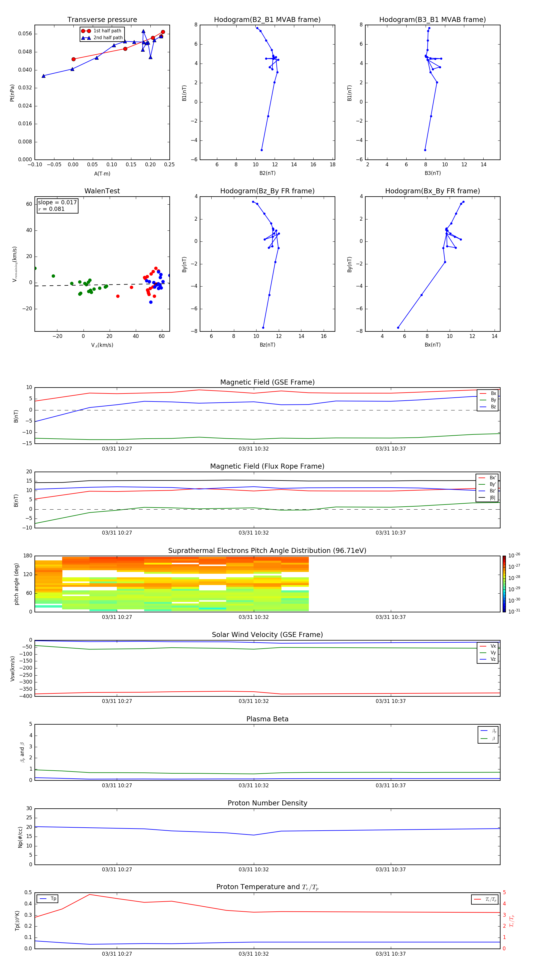This screenshot has width=535, height=980.
Task: Click the pitch angle spectrogram heatmap
Action: tap(171, 584)
